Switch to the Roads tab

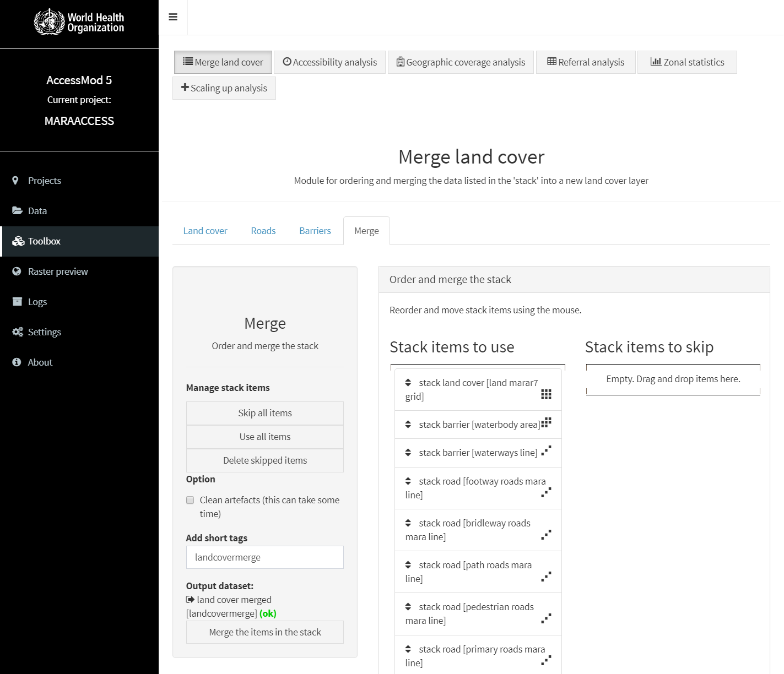[x=263, y=231]
